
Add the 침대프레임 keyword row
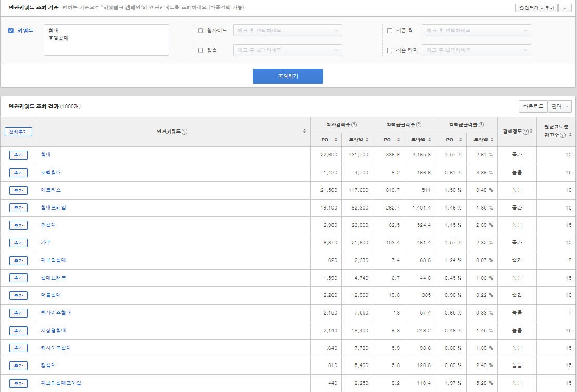tap(18, 208)
